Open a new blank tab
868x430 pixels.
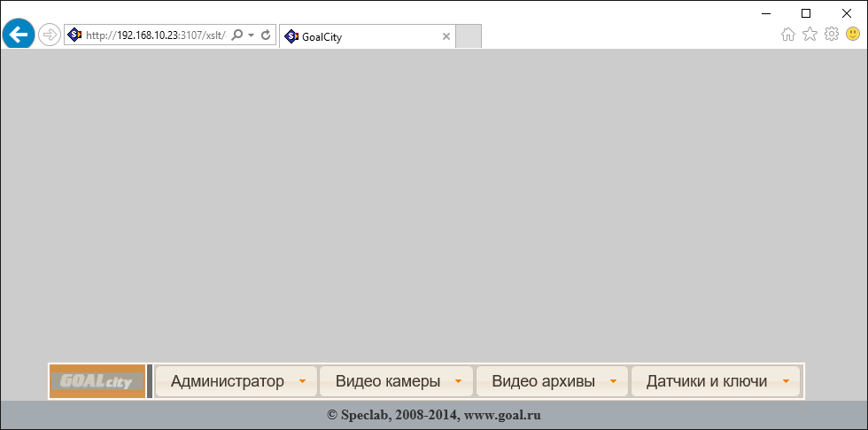(469, 36)
